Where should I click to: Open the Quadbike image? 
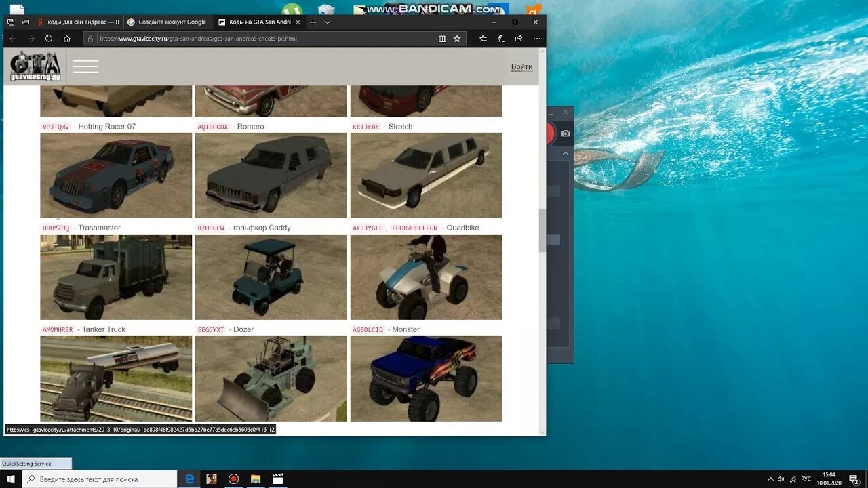tap(426, 277)
